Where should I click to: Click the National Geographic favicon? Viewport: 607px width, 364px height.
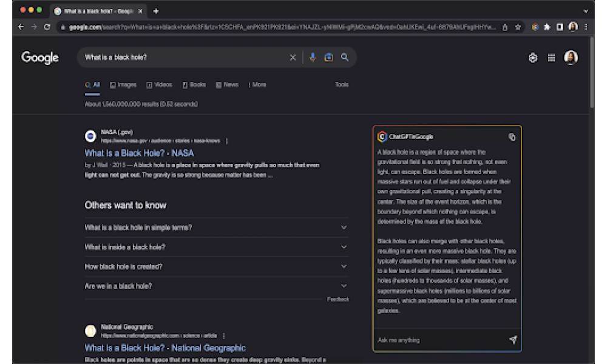(90, 331)
